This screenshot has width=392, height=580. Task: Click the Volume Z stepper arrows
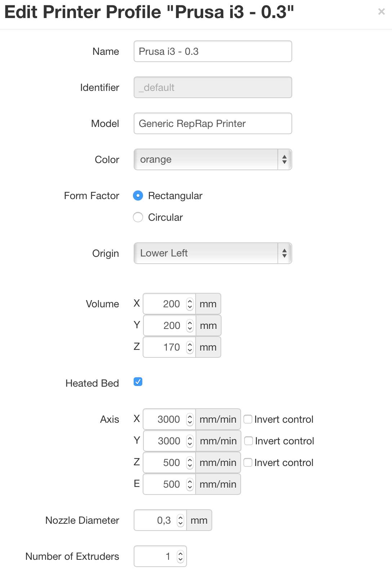[x=190, y=347]
